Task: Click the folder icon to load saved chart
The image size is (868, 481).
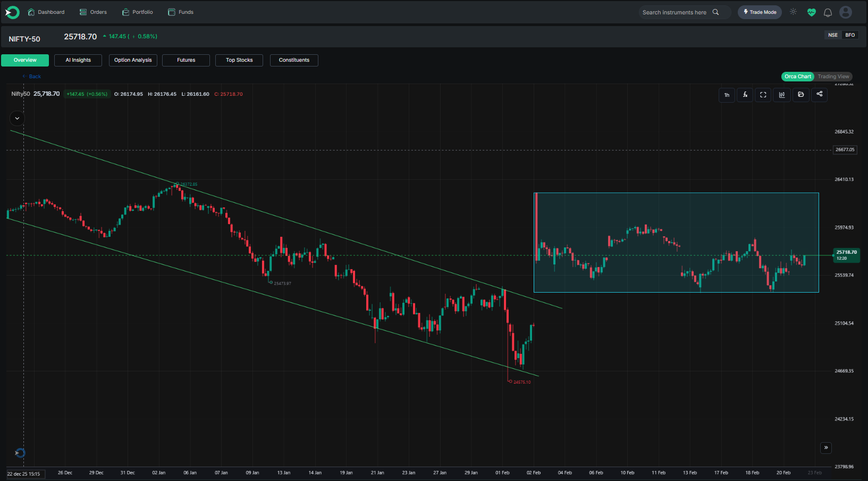Action: pyautogui.click(x=800, y=95)
